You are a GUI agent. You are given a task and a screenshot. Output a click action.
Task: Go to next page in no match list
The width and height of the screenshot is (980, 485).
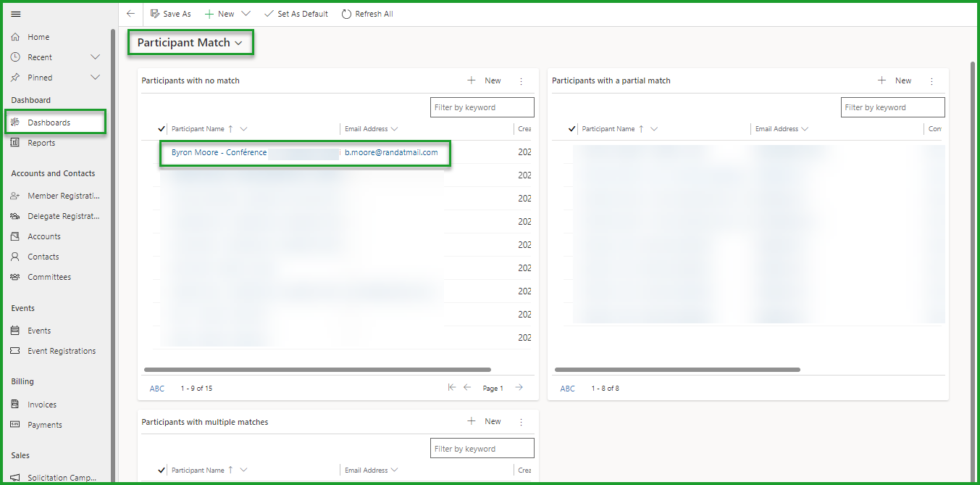click(x=519, y=388)
